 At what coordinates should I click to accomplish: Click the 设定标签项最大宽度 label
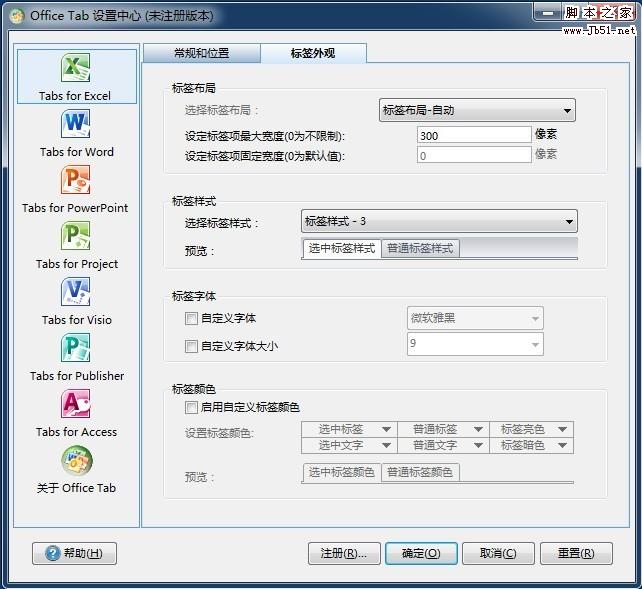click(x=265, y=136)
